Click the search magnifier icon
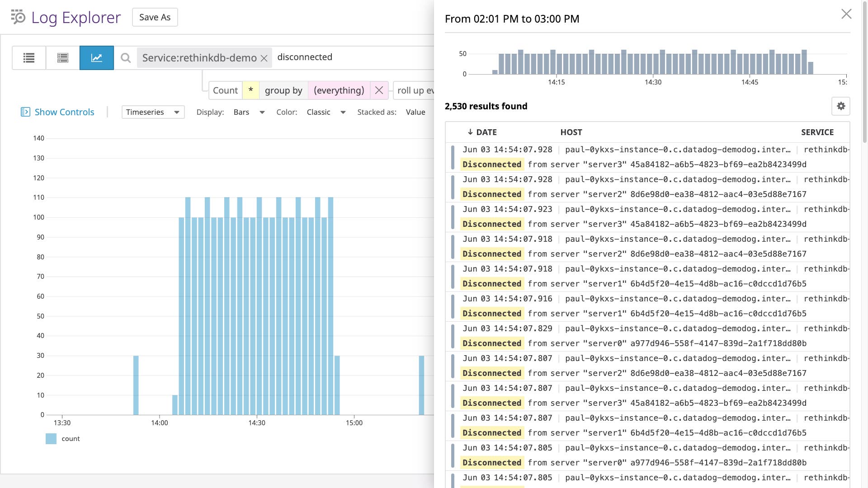This screenshot has width=868, height=488. point(125,58)
